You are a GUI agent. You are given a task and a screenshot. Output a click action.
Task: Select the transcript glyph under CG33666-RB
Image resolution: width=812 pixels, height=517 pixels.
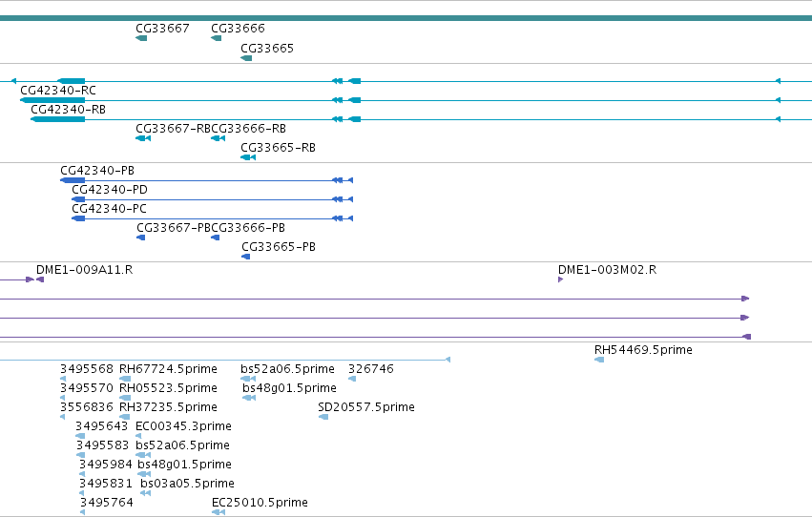click(218, 138)
